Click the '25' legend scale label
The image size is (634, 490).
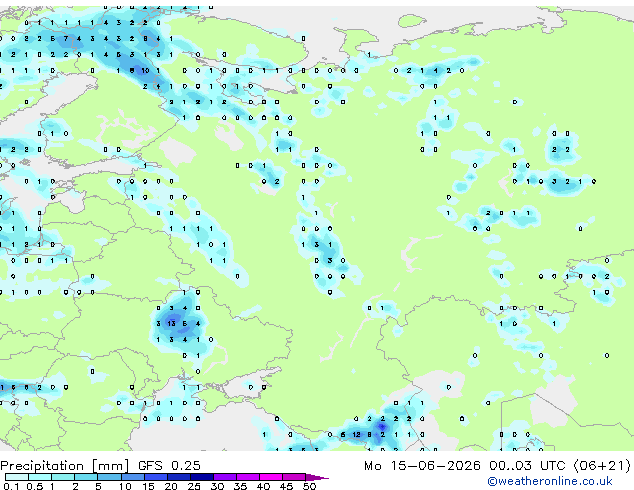click(194, 486)
